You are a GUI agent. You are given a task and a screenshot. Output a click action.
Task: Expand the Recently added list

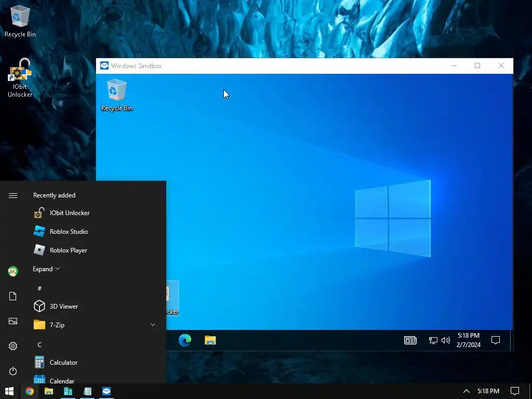tap(46, 269)
